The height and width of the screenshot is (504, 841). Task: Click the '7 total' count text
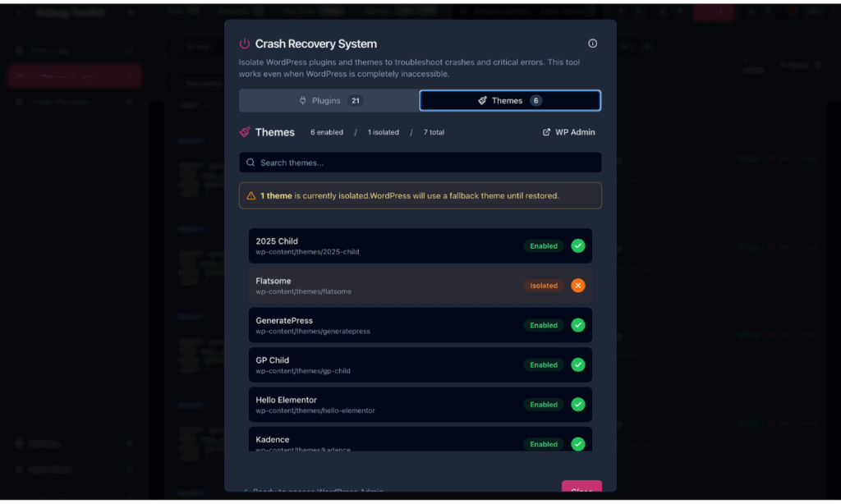(434, 132)
